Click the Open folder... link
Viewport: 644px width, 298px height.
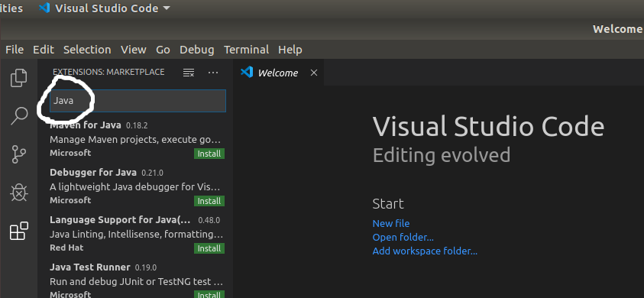click(x=403, y=237)
